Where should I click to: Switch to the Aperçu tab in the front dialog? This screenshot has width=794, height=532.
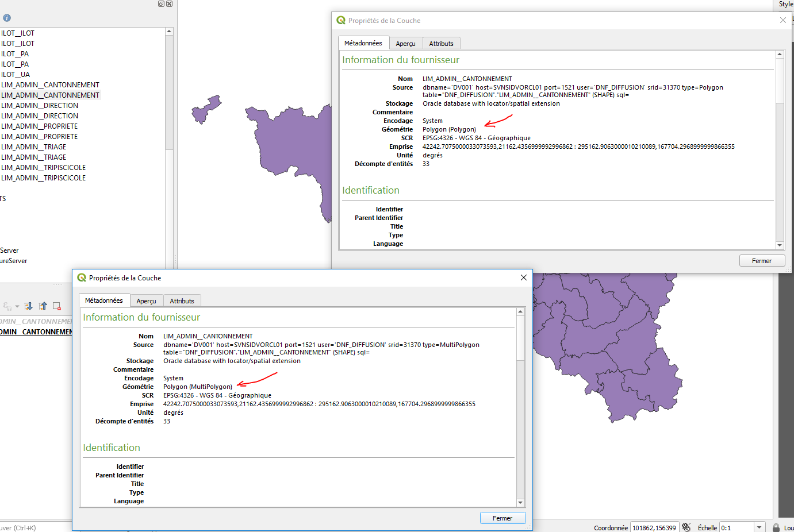coord(147,300)
